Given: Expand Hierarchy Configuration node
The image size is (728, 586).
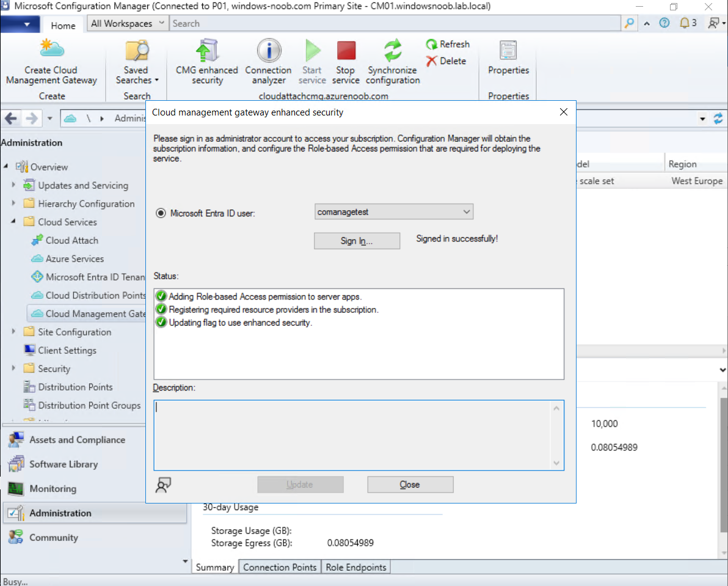Looking at the screenshot, I should [13, 203].
